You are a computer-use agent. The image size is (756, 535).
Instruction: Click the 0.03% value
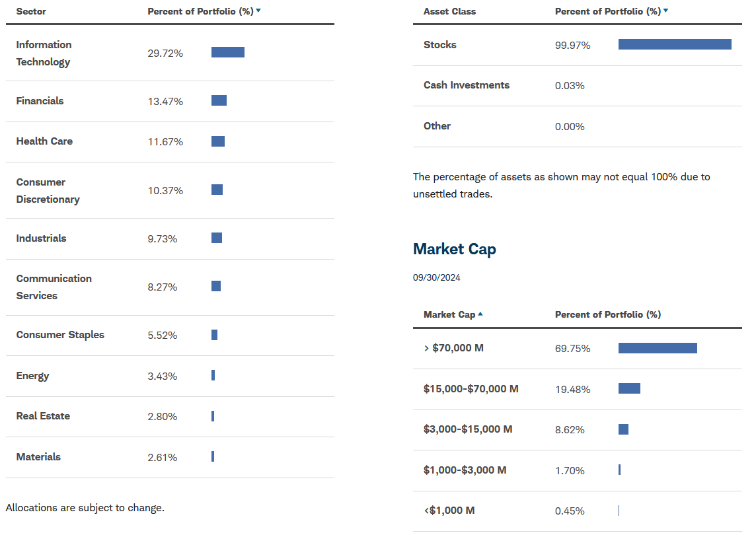point(570,87)
